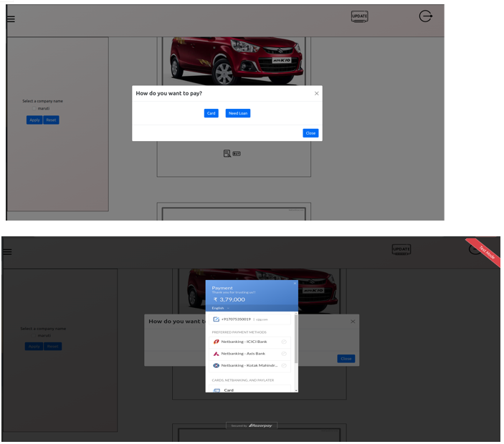504x444 pixels.
Task: Click Reset filter button in upper screenshot
Action: coord(51,120)
